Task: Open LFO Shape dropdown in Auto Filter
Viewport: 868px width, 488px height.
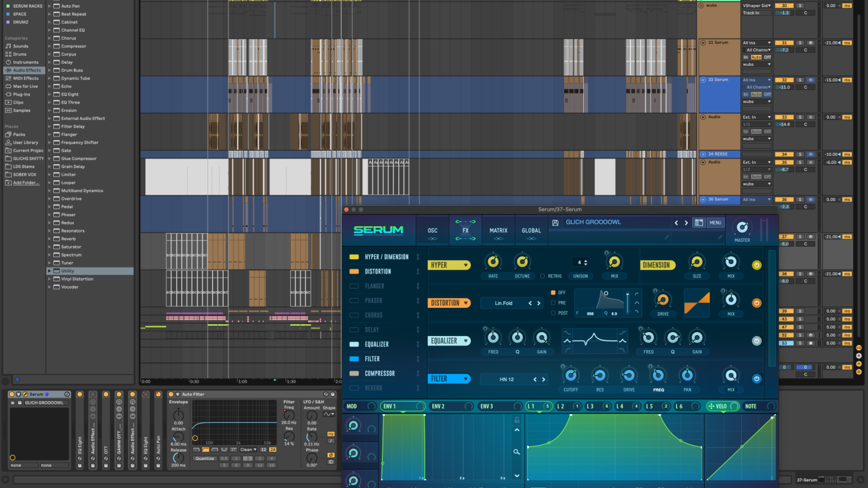Action: point(329,414)
